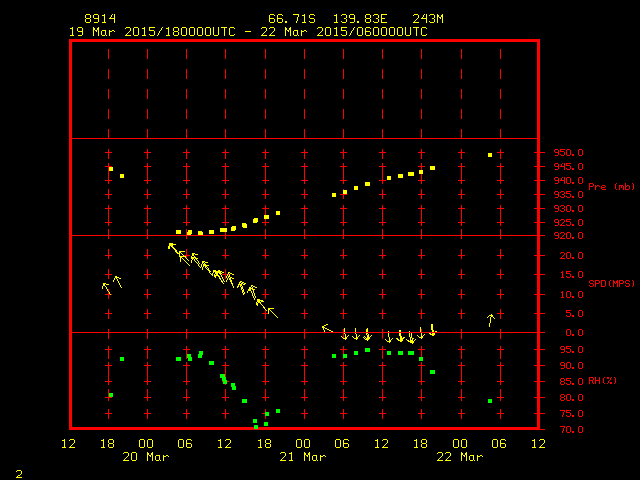Click the 930.0 pressure axis label
640x480 pixels.
point(568,209)
